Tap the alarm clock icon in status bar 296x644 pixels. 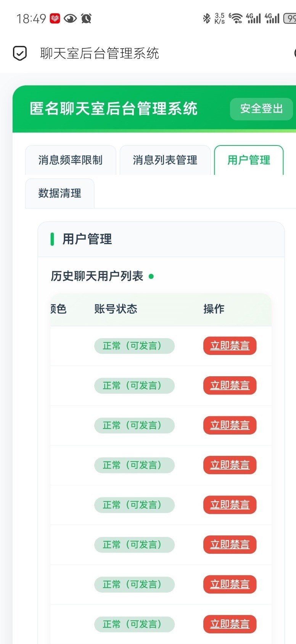86,18
